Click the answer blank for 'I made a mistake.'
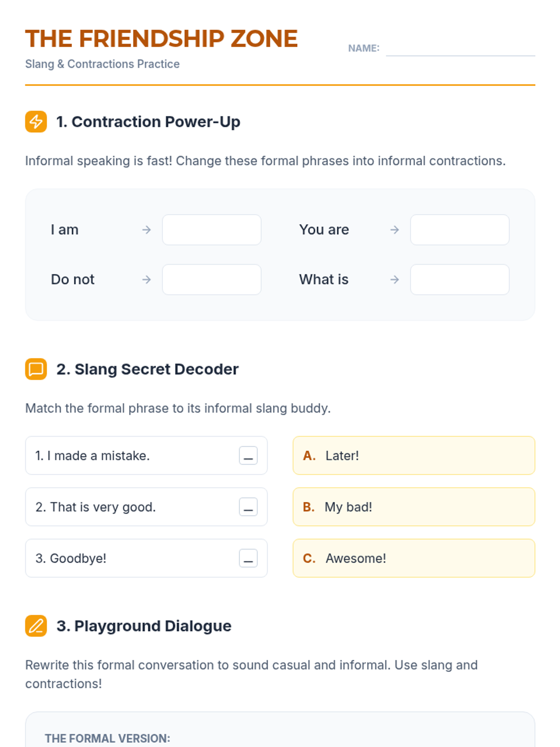This screenshot has height=747, width=560. (248, 456)
